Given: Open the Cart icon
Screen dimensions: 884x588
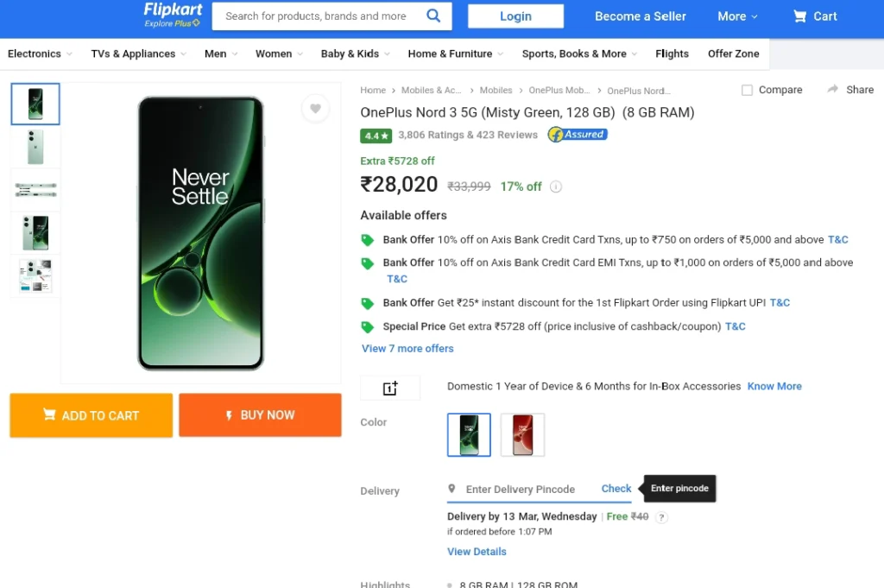Looking at the screenshot, I should (799, 16).
